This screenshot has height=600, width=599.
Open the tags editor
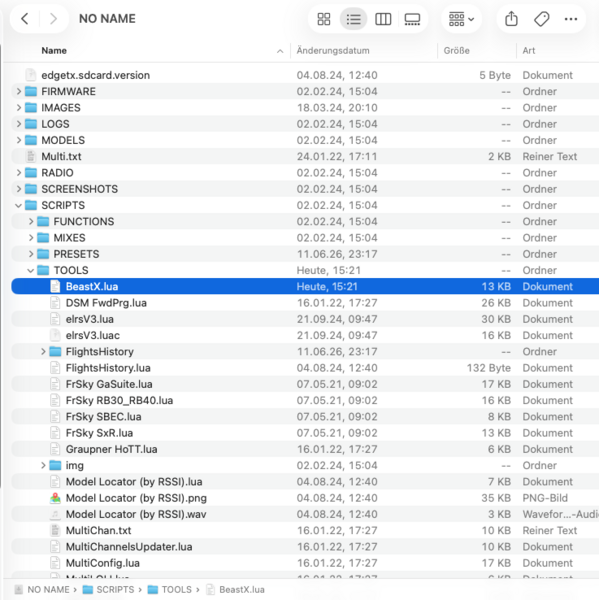tap(542, 19)
